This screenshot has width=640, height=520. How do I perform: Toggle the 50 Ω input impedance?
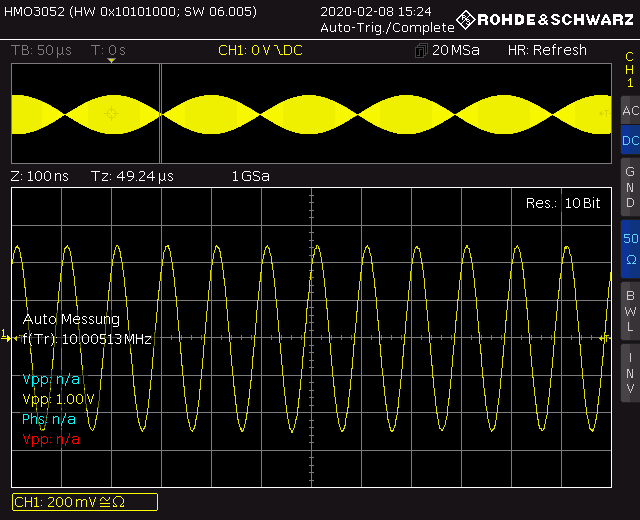click(x=629, y=248)
